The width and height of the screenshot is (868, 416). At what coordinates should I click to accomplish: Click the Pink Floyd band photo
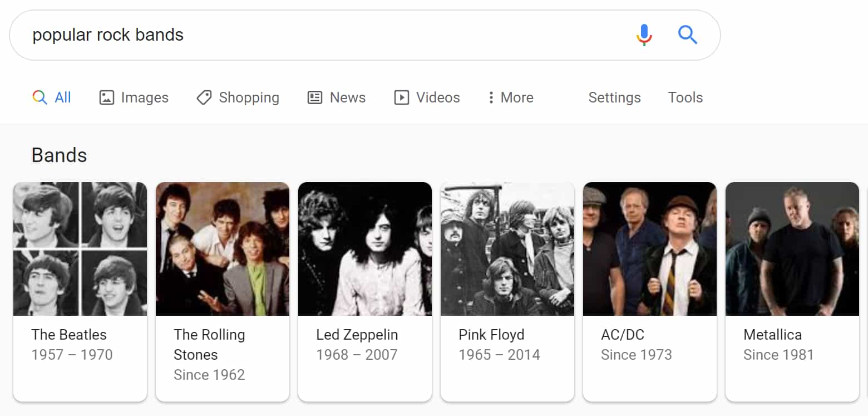[x=507, y=249]
